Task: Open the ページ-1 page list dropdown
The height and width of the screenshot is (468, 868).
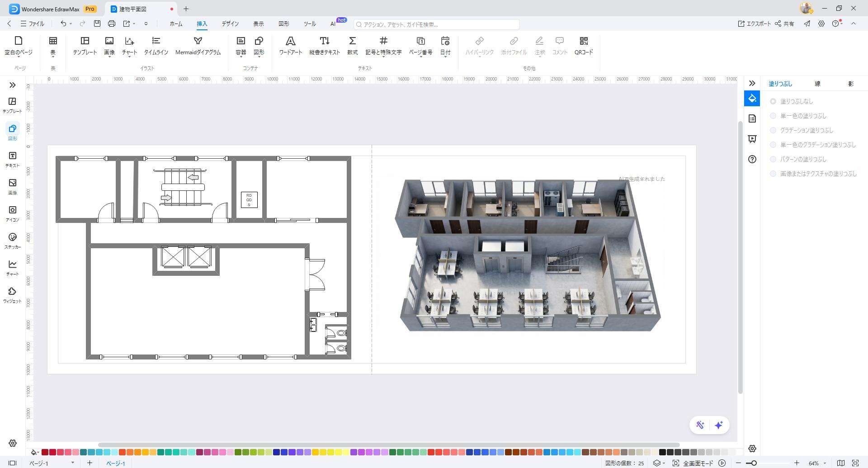Action: (72, 463)
